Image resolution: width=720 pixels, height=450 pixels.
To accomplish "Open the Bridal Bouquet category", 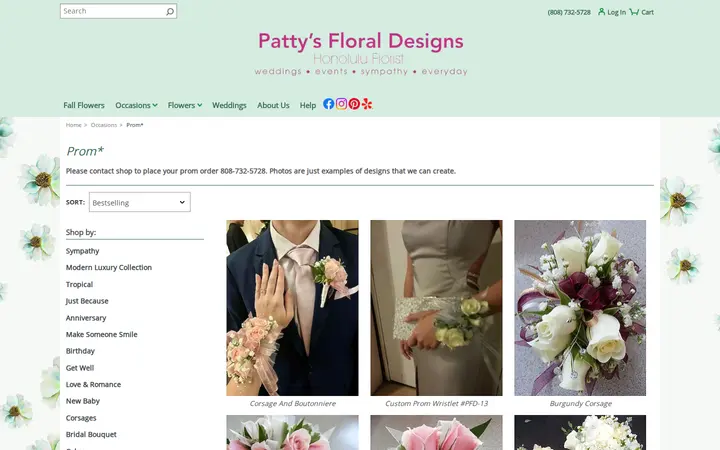I will 91,434.
